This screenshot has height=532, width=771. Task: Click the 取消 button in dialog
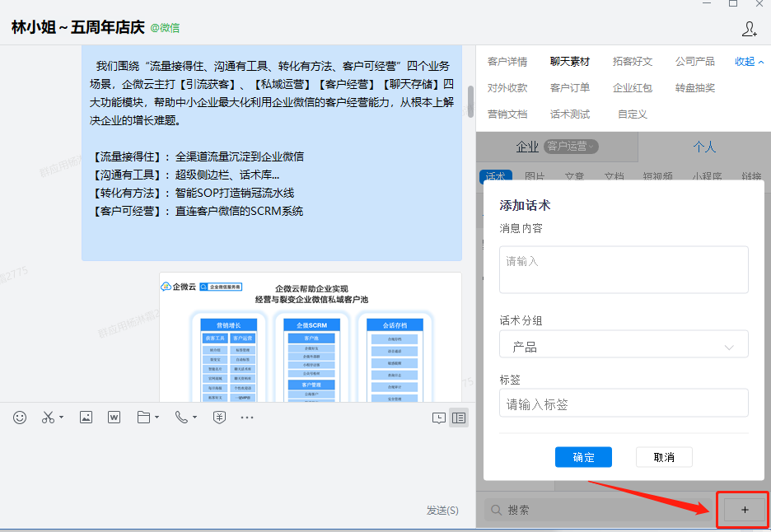pos(664,457)
